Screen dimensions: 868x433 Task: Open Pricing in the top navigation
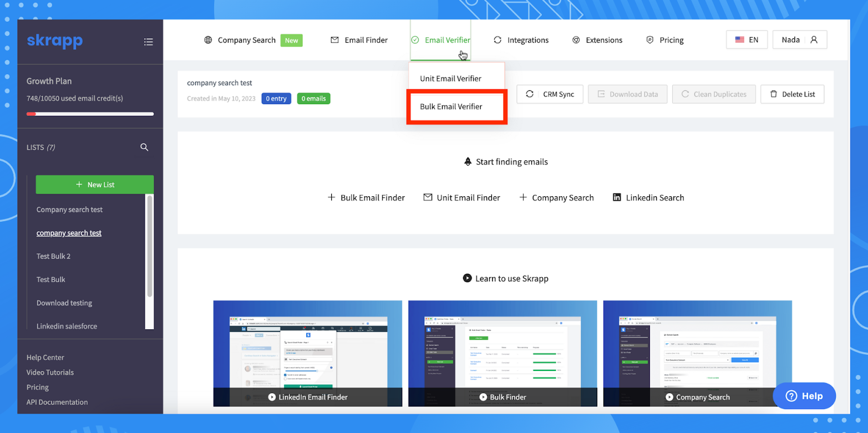pyautogui.click(x=671, y=40)
